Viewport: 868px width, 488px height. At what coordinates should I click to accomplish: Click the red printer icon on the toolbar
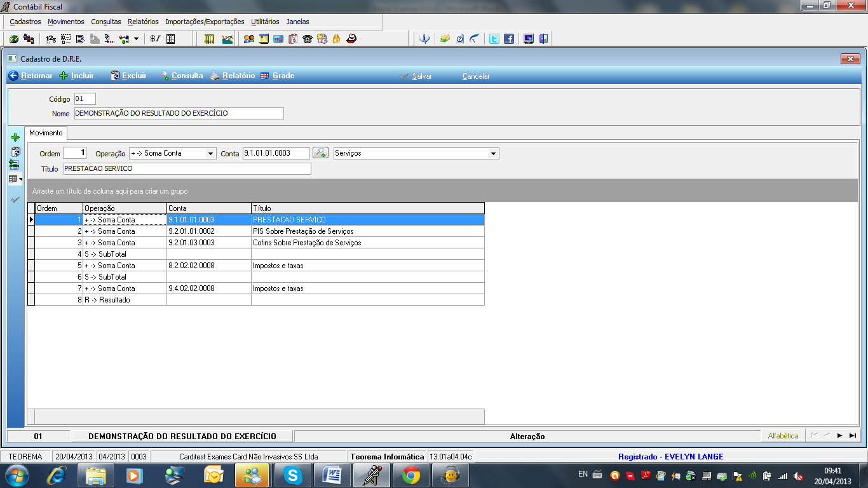pos(351,39)
